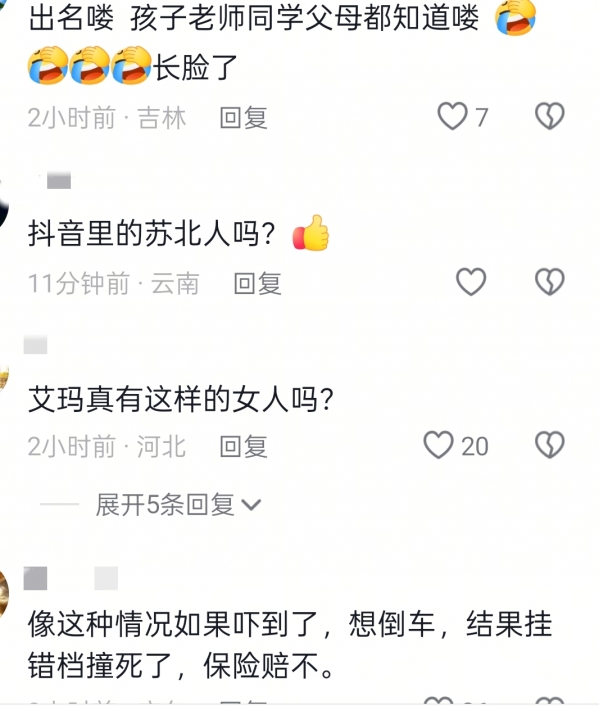The width and height of the screenshot is (600, 706).
Task: Select the comment text 艾玛真有这样的女人吗
Action: point(180,399)
